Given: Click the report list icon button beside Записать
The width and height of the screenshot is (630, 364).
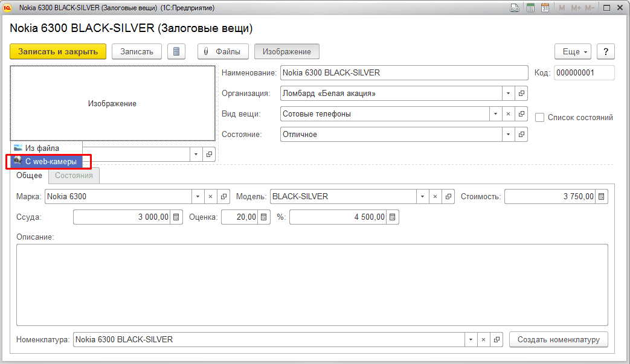Looking at the screenshot, I should click(176, 52).
